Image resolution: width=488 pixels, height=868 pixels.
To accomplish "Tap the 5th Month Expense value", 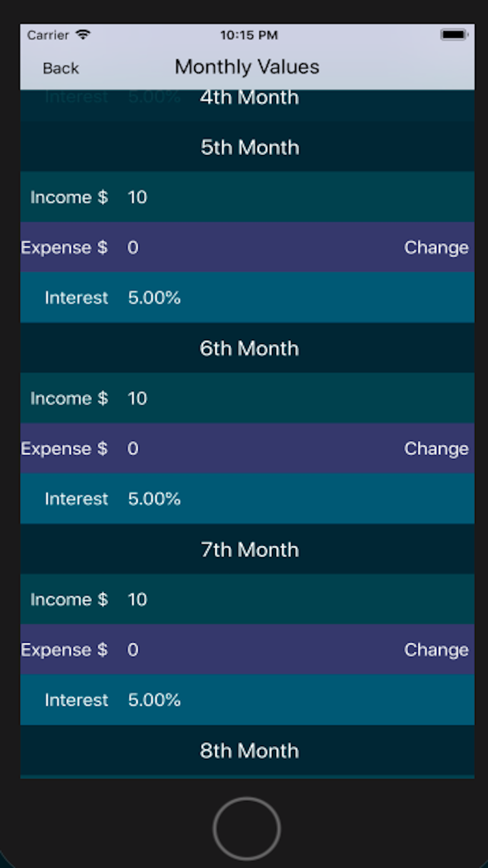I will point(133,248).
